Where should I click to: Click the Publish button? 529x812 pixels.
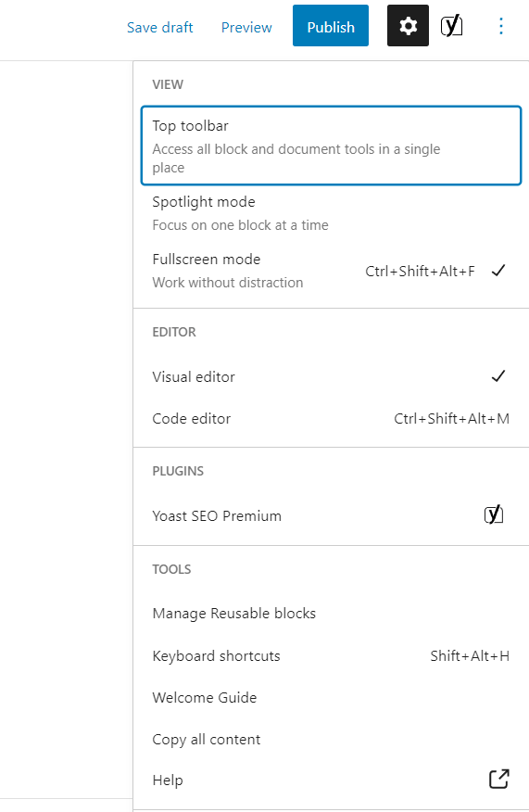point(331,26)
